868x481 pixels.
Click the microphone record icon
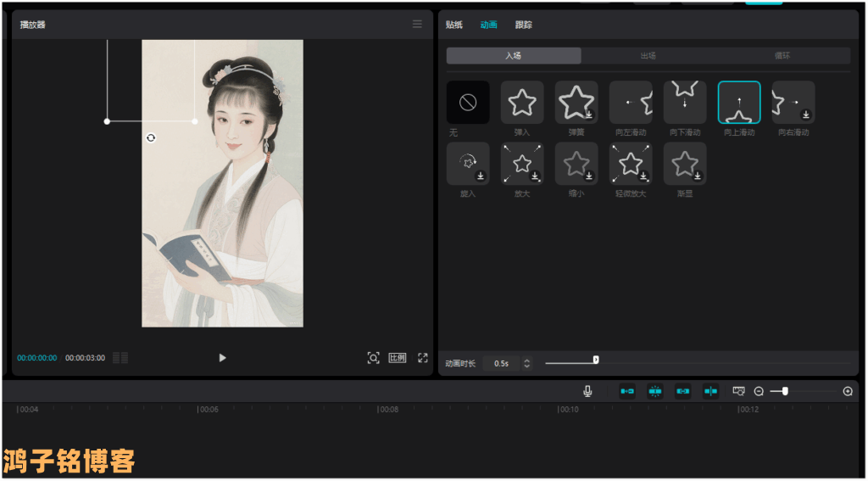[x=587, y=391]
